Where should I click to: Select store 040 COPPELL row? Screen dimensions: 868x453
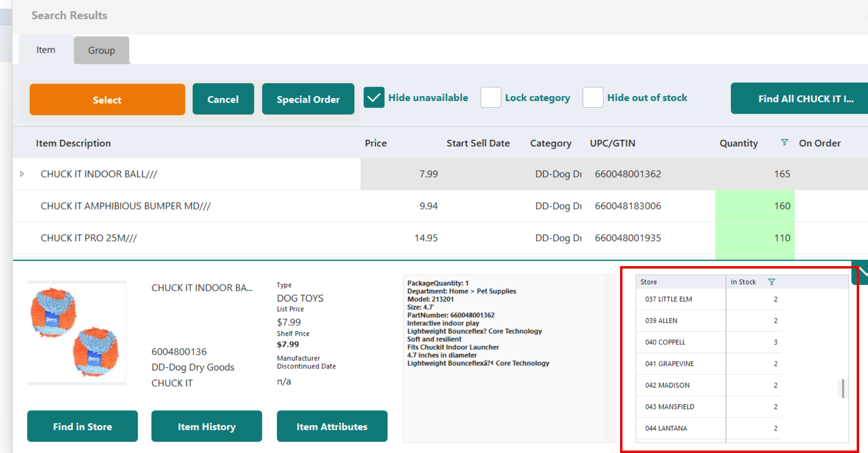pos(709,342)
